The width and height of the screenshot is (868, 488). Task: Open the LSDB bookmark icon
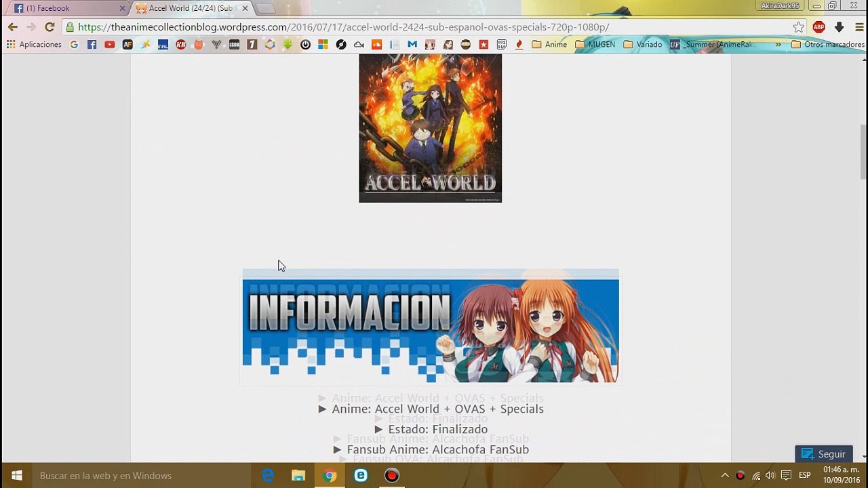point(234,45)
